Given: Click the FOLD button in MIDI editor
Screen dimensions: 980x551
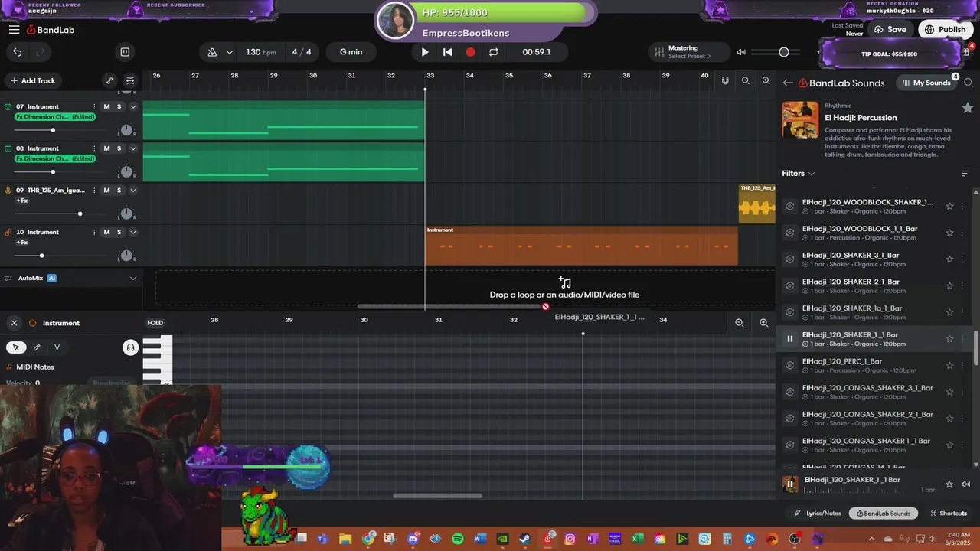Looking at the screenshot, I should click(x=155, y=323).
